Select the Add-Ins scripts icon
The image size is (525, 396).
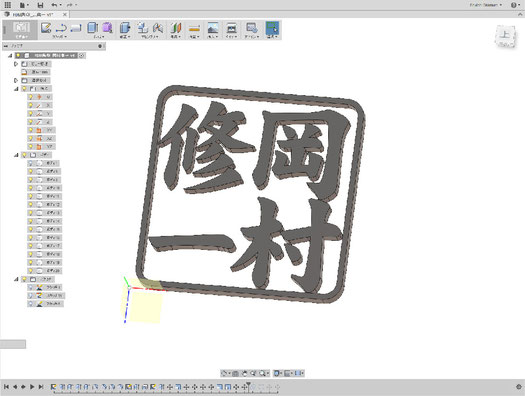251,28
